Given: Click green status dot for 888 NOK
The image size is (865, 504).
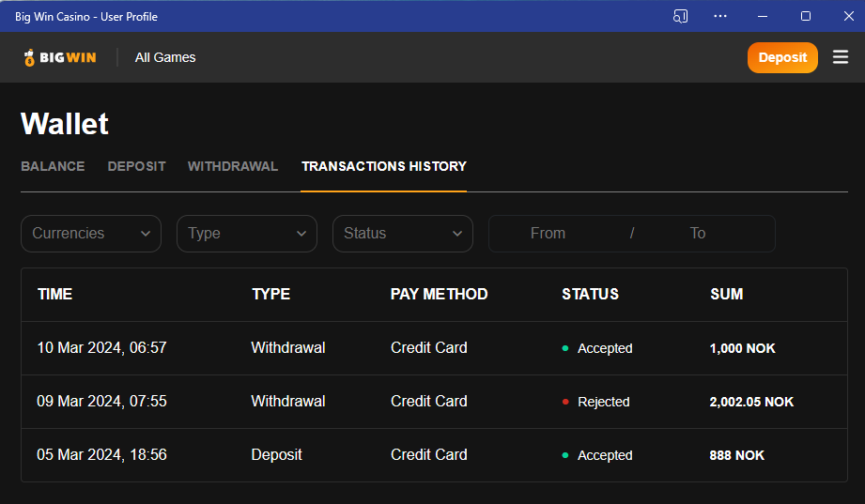Looking at the screenshot, I should [565, 455].
